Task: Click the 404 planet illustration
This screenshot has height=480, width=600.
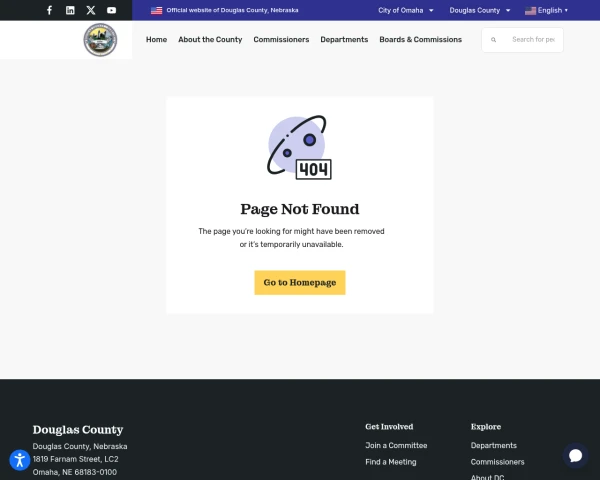Action: click(300, 147)
